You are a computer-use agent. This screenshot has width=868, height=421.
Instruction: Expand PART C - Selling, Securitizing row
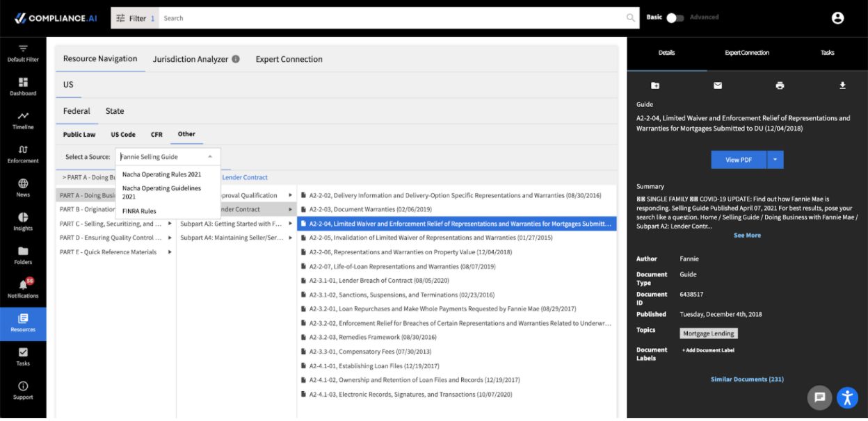point(115,224)
